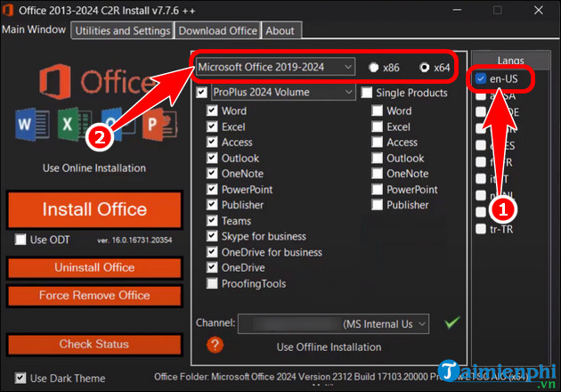Click Use Offline Installation label
Screen dimensions: 561x392
pos(329,347)
